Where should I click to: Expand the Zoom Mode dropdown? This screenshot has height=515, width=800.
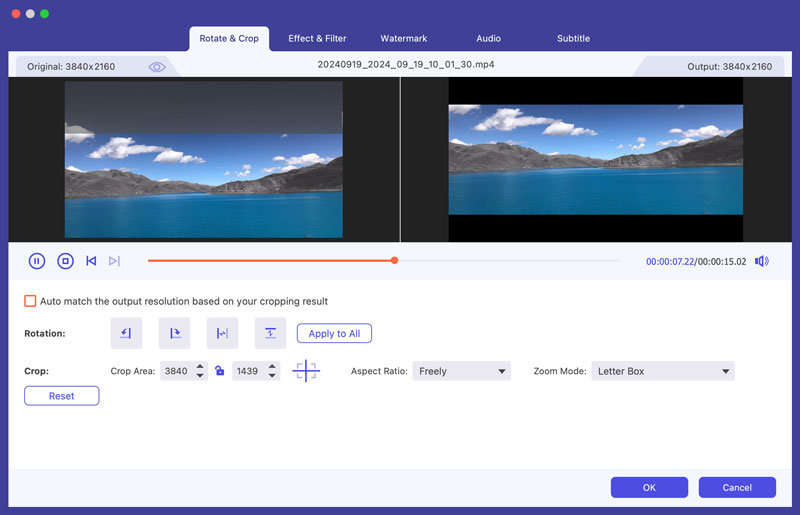click(x=662, y=371)
